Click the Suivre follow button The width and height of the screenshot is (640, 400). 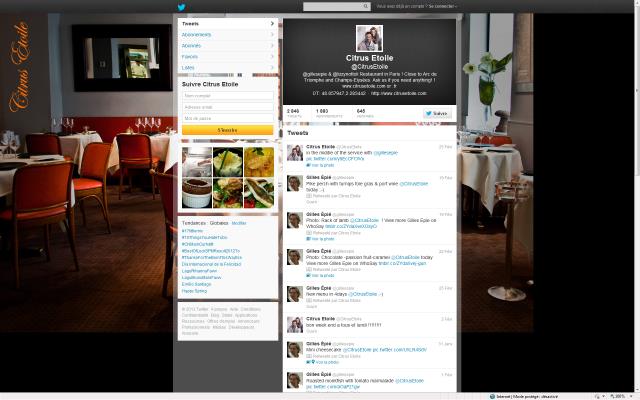[x=437, y=113]
